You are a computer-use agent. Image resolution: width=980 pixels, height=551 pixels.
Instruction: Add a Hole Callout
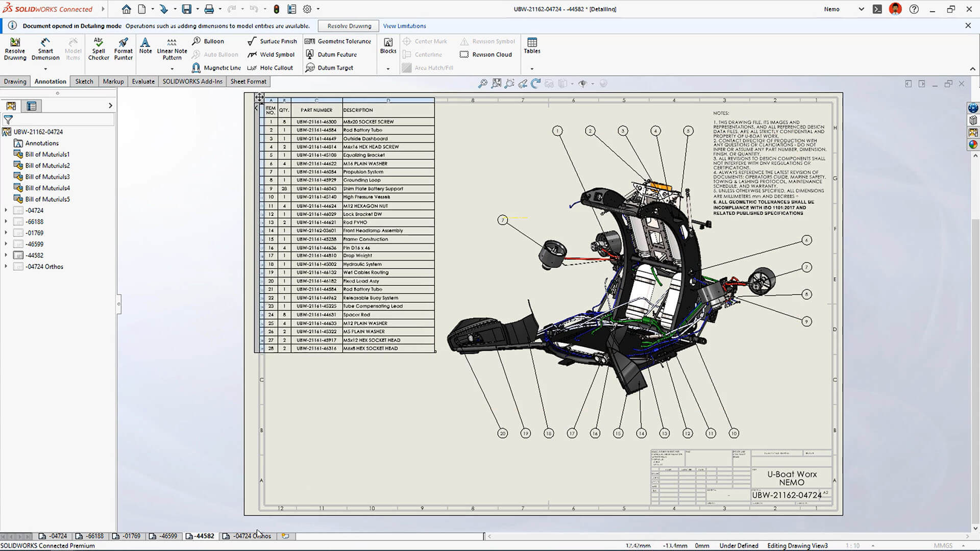(x=270, y=68)
